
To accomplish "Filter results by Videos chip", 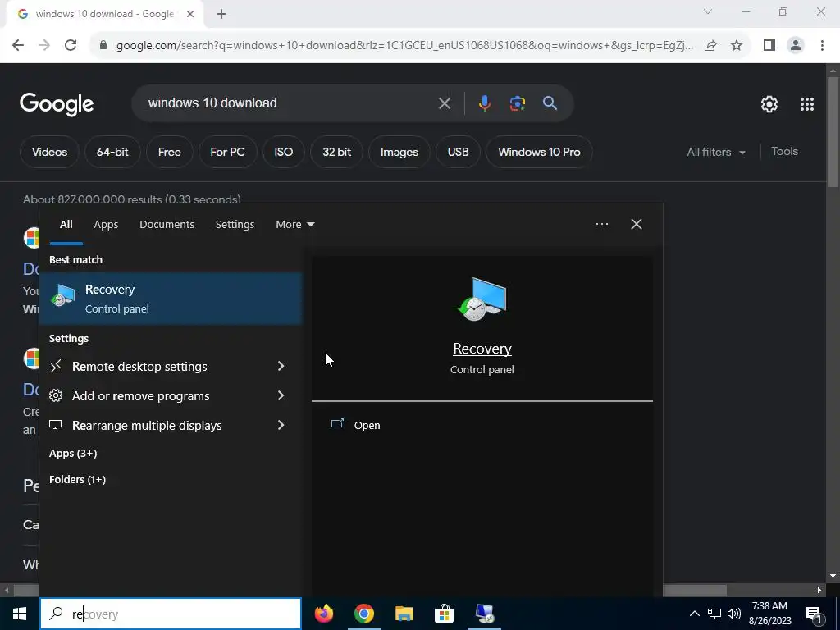I will coord(49,152).
